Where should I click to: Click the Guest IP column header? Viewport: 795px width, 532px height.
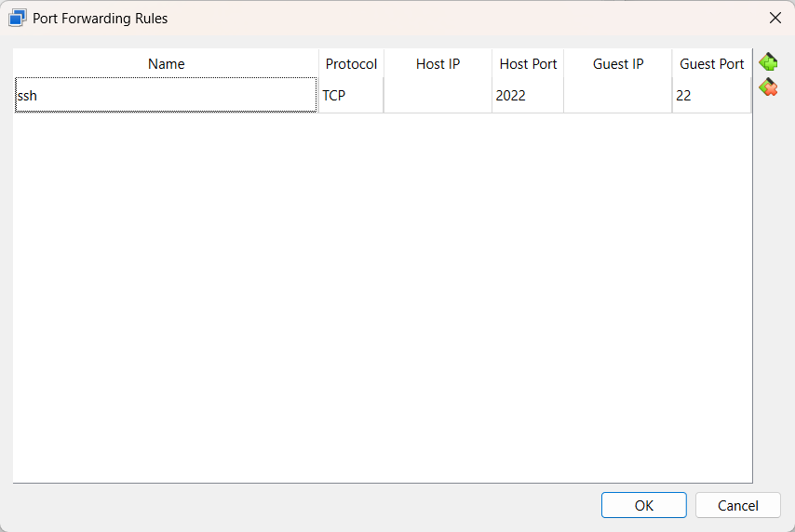(617, 64)
